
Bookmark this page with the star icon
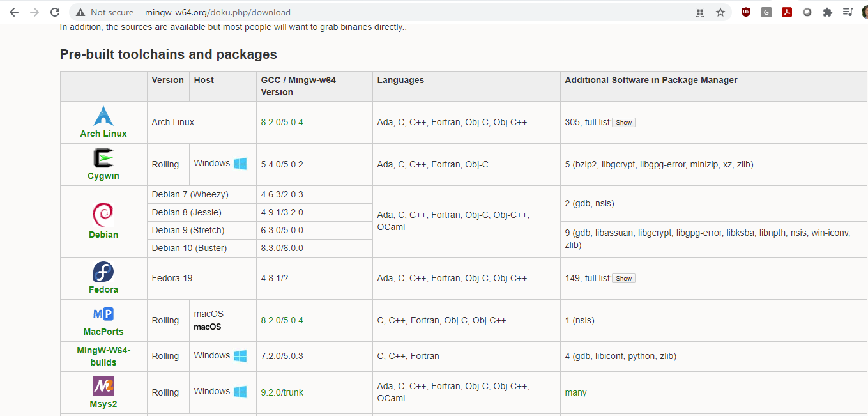[720, 12]
